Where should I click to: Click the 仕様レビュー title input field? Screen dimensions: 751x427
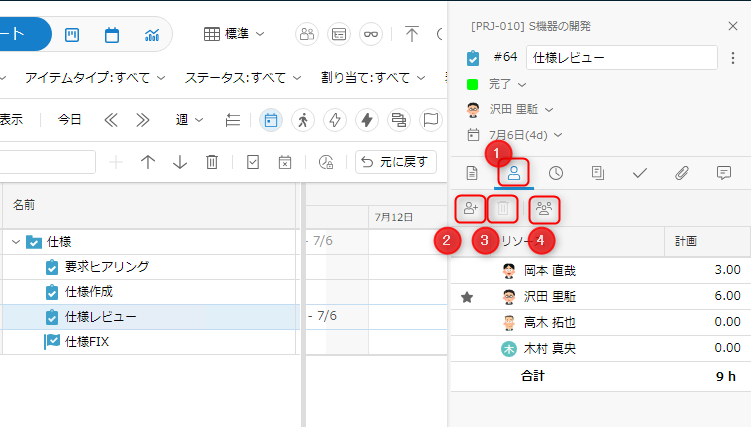point(620,58)
